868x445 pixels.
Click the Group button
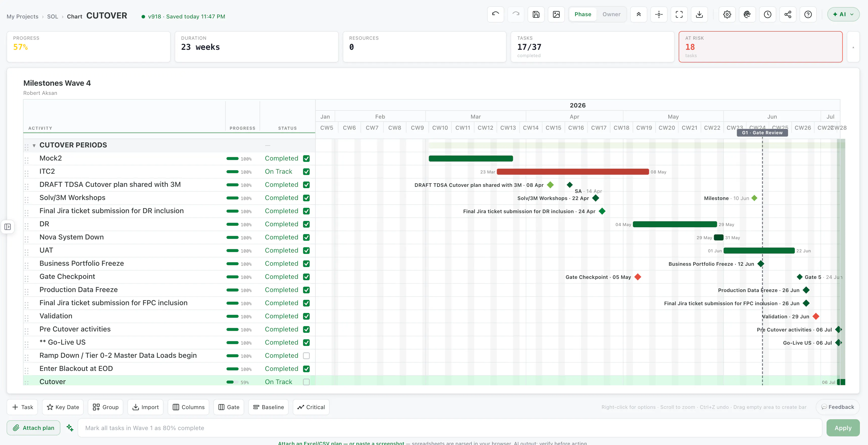coord(105,407)
